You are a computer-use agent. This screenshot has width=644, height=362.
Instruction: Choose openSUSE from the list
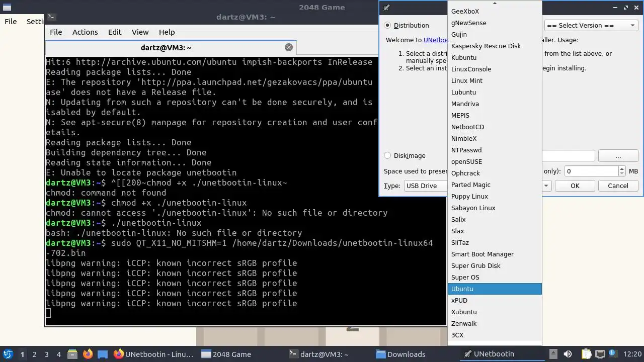(495, 161)
